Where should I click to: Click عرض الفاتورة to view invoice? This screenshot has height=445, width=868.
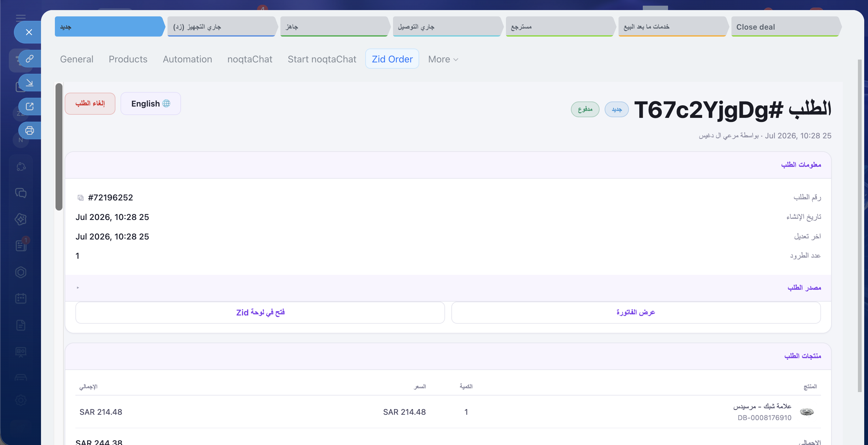636,312
